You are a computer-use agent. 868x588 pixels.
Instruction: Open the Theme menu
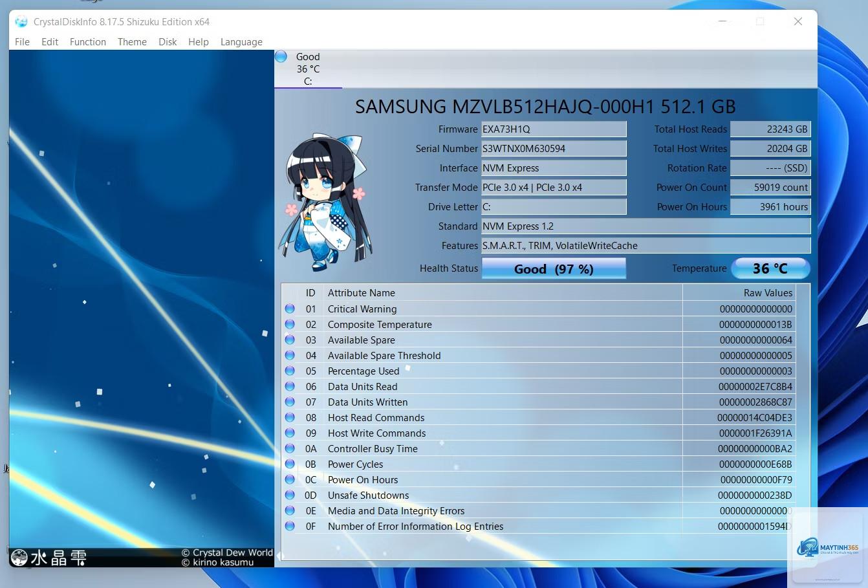pos(132,41)
